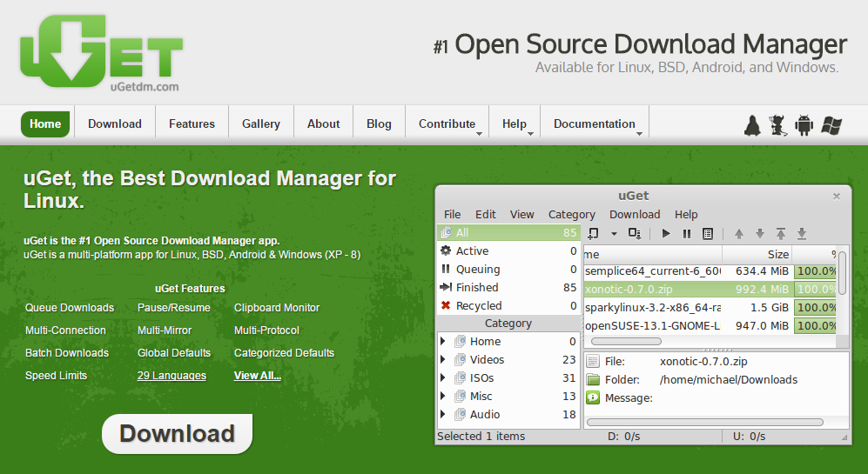Select the All downloads row
The width and height of the screenshot is (868, 474).
tap(508, 232)
